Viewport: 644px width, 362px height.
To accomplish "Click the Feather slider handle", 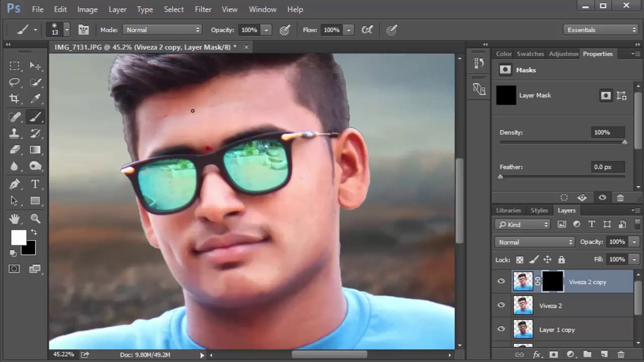I will coord(500,176).
